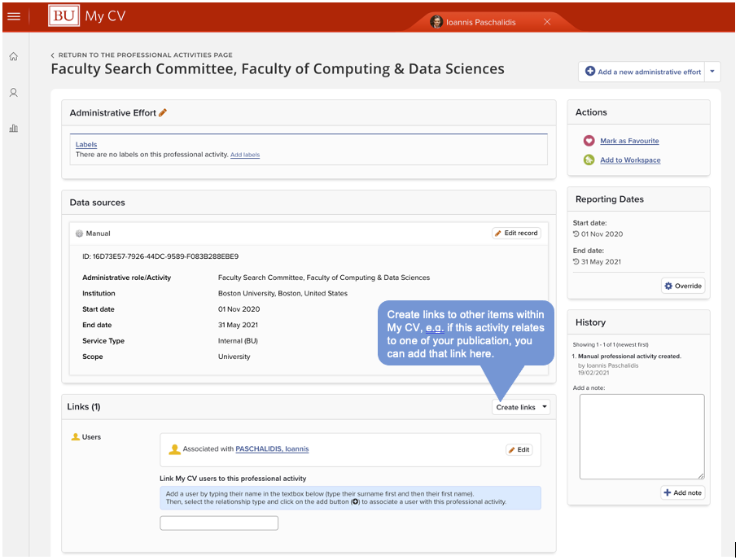
Task: Focus the Link My CV users textbox
Action: coord(219,523)
